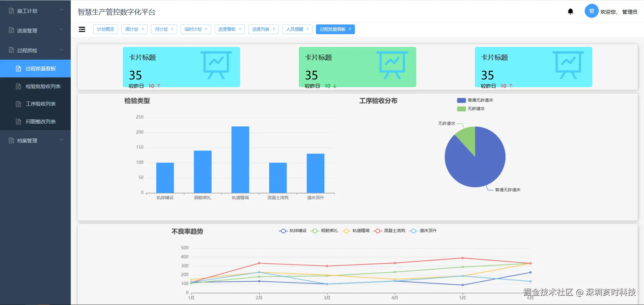Close the 进度看板 tab
The height and width of the screenshot is (305, 644).
click(240, 29)
